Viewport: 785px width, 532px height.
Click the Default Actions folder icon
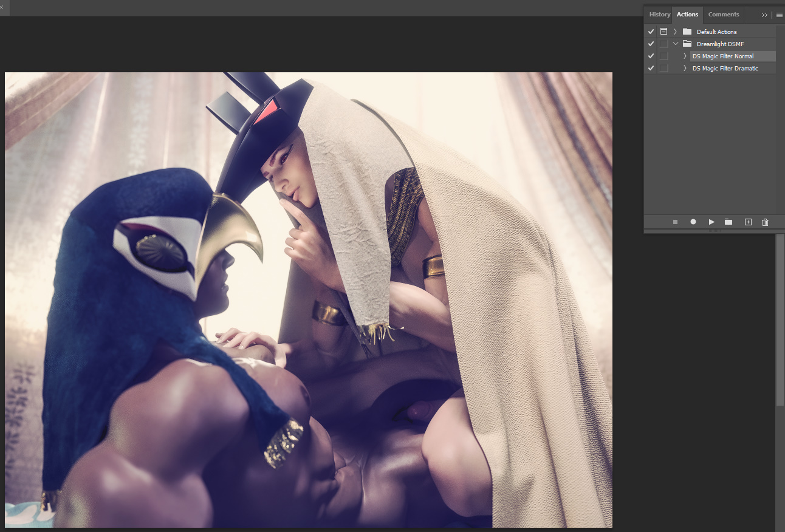(687, 32)
